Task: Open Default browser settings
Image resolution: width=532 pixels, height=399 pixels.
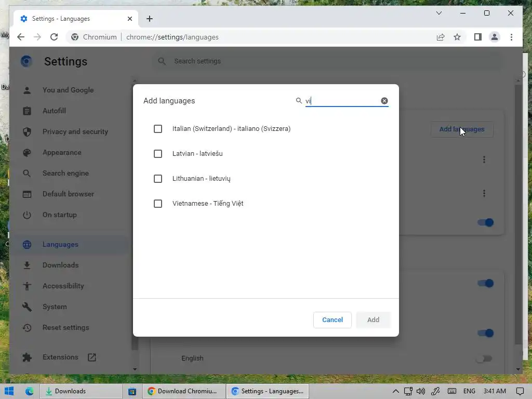Action: [x=68, y=194]
